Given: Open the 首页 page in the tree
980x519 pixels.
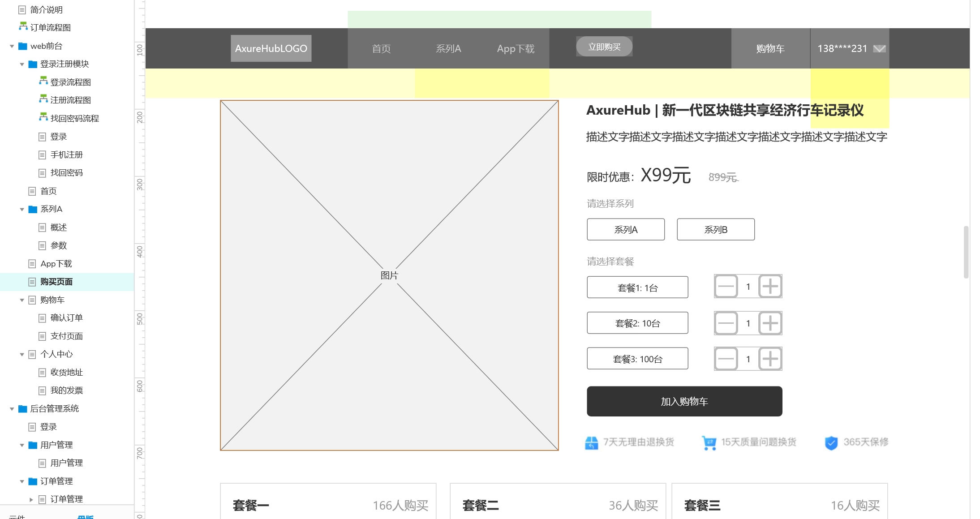Looking at the screenshot, I should pos(48,191).
